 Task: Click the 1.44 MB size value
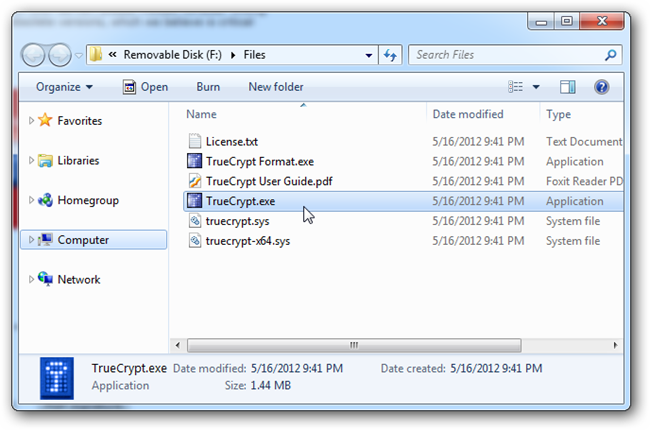[271, 386]
